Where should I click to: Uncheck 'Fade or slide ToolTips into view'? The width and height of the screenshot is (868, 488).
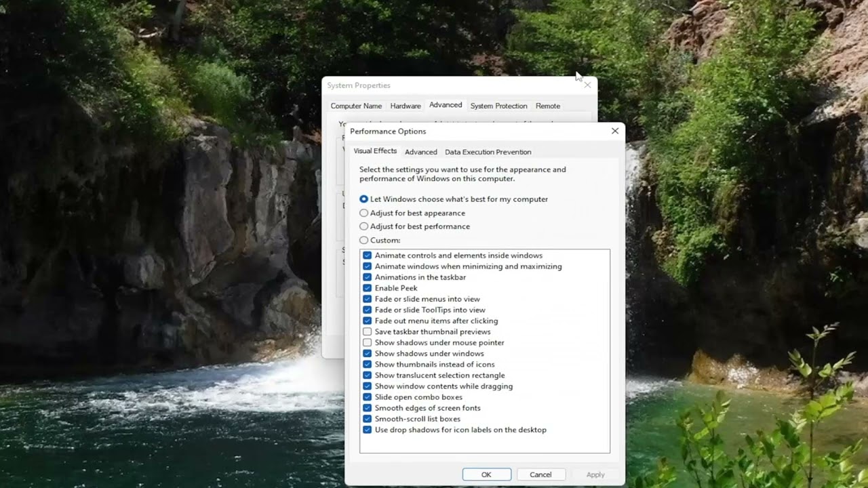coord(368,310)
